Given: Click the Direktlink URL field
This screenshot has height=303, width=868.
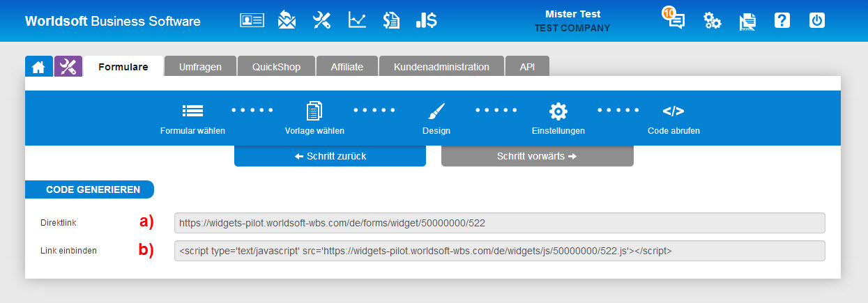Looking at the screenshot, I should (499, 223).
